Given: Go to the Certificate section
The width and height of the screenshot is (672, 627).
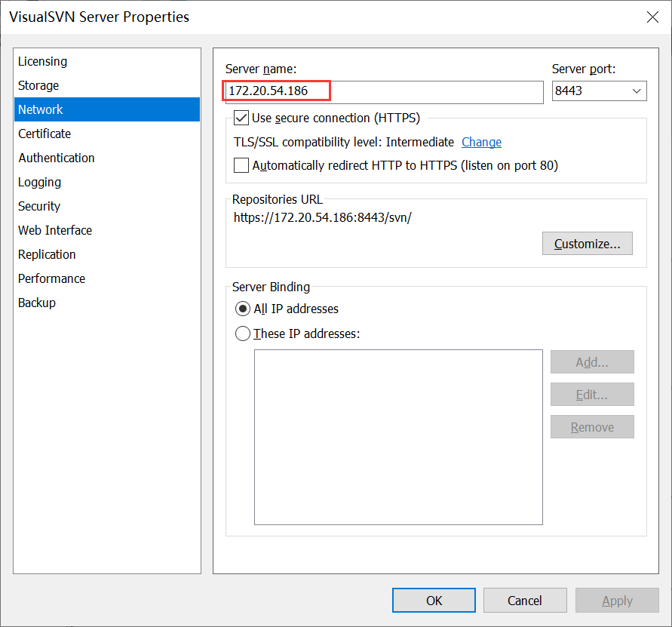Looking at the screenshot, I should [106, 134].
